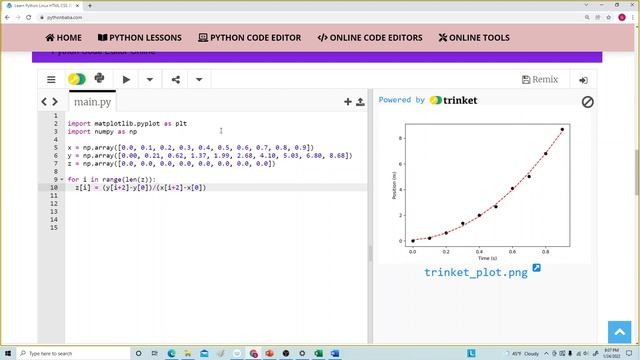Go to the previous file tab arrow
640x360 pixels.
pyautogui.click(x=44, y=102)
